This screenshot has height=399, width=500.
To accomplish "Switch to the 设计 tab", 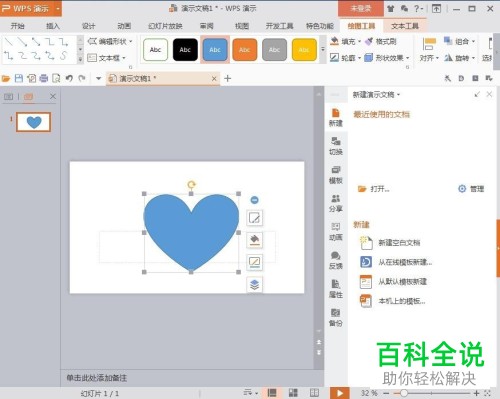I will (x=88, y=26).
